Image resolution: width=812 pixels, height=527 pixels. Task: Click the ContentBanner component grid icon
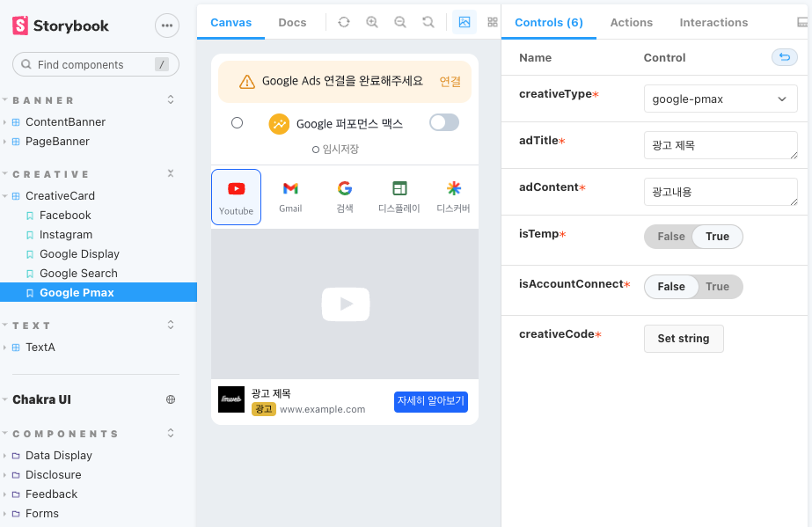[x=16, y=122]
